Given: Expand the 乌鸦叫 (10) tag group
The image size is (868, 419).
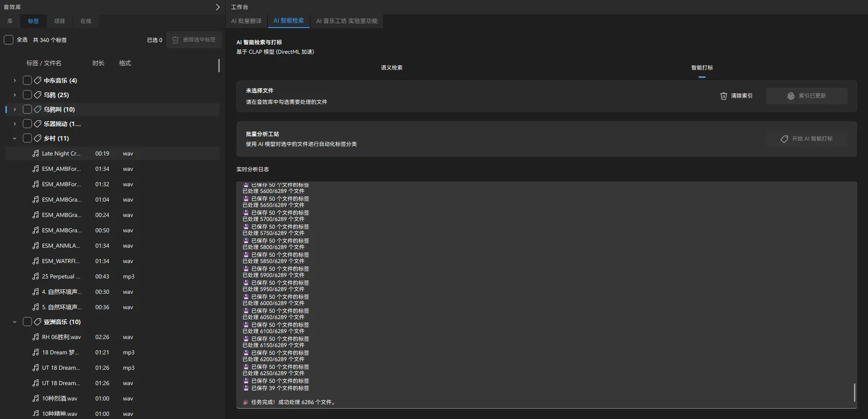Looking at the screenshot, I should (x=14, y=109).
